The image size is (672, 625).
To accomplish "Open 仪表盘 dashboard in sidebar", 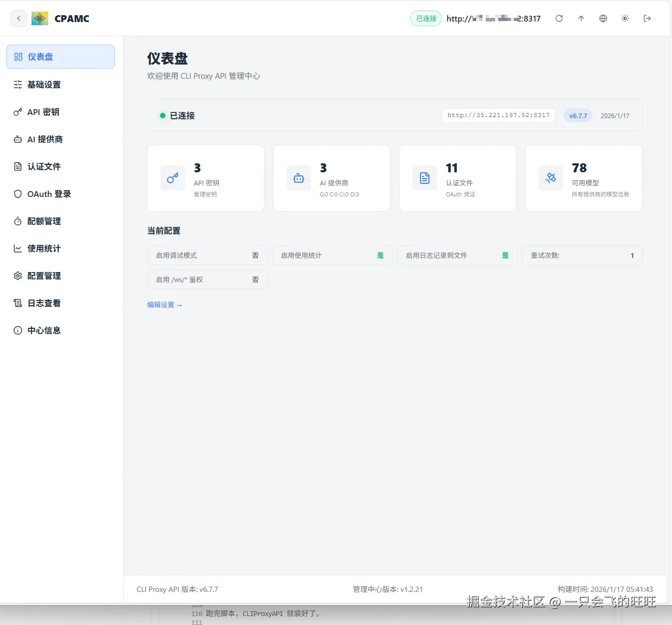I will (60, 57).
